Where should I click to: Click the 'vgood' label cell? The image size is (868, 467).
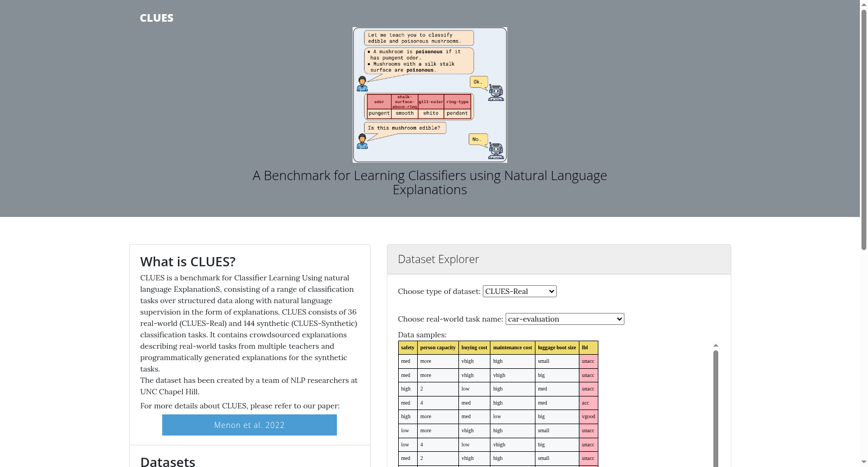(x=589, y=417)
